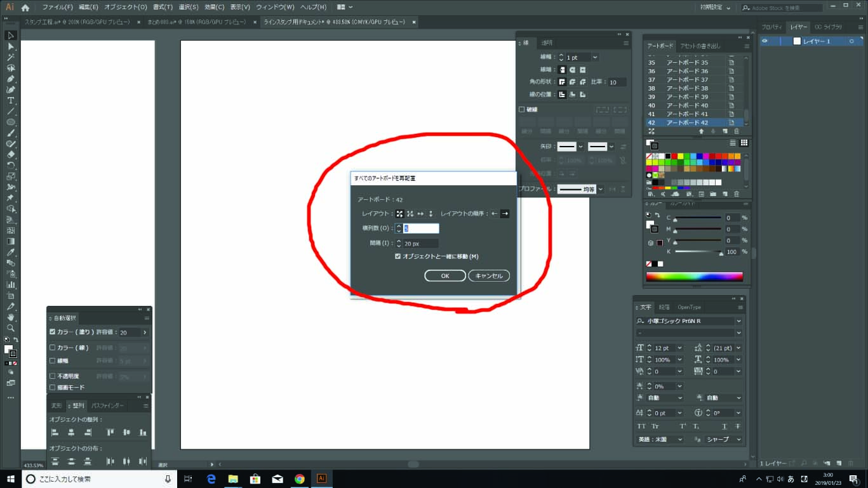Viewport: 868px width, 488px height.
Task: Open the 初期設定 workspace dropdown
Action: [x=715, y=8]
